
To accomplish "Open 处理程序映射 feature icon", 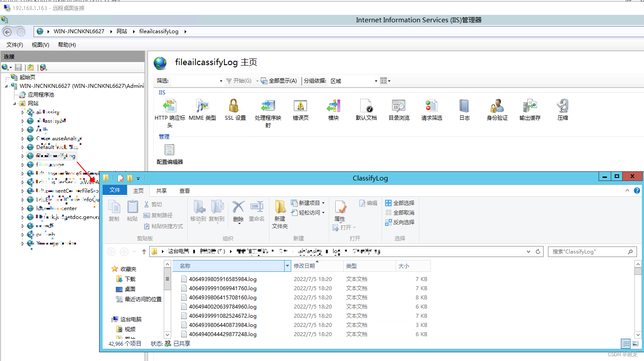I will tap(268, 106).
